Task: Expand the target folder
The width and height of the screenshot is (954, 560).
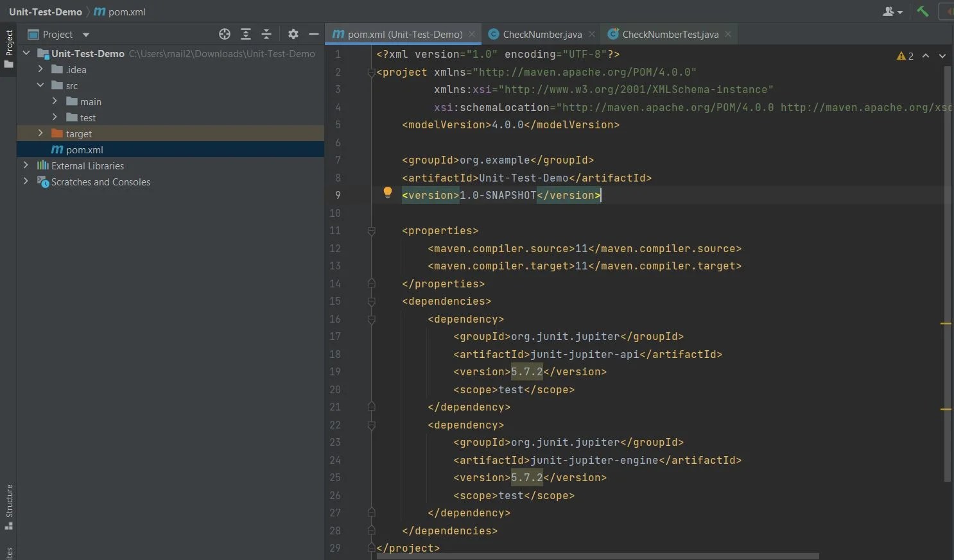Action: tap(40, 133)
